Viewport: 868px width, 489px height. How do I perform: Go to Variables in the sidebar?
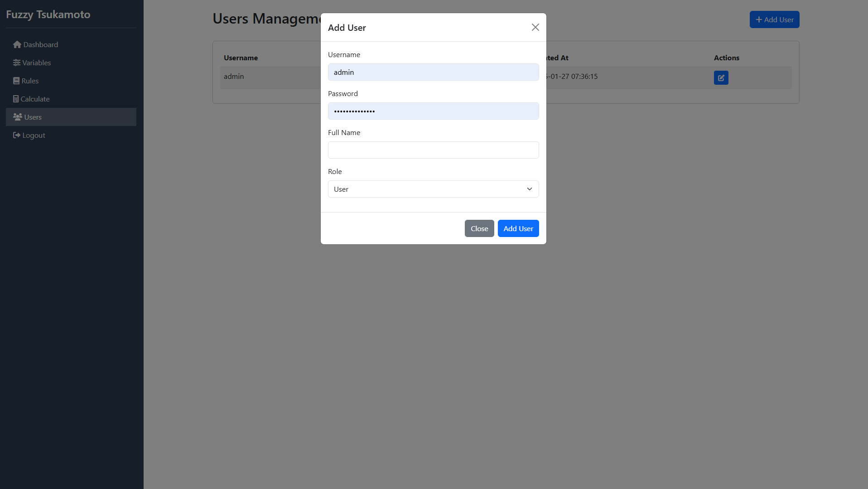71,63
